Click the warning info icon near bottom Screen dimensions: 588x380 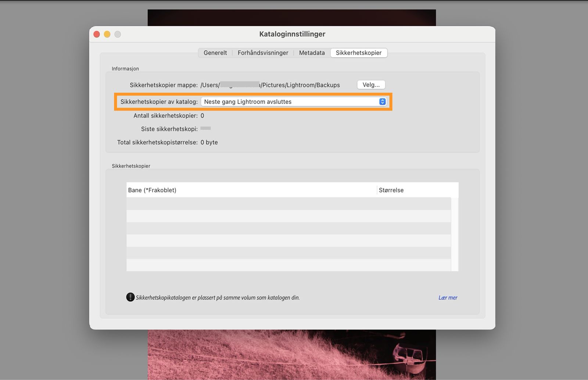(x=130, y=297)
